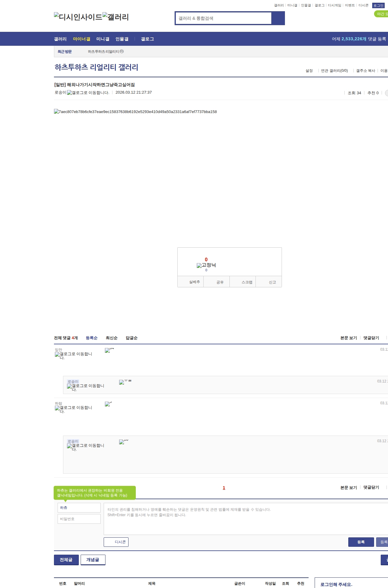
Task: Click the 글쓴이 column header
Action: point(240,583)
